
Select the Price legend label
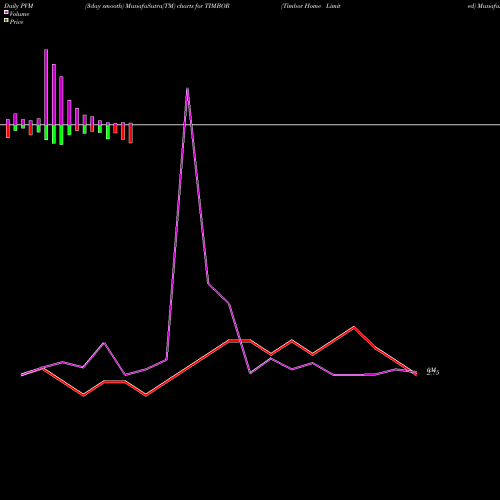click(x=17, y=22)
